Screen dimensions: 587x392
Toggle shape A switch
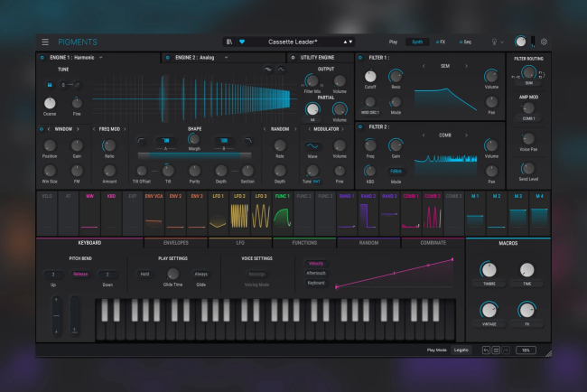165,141
